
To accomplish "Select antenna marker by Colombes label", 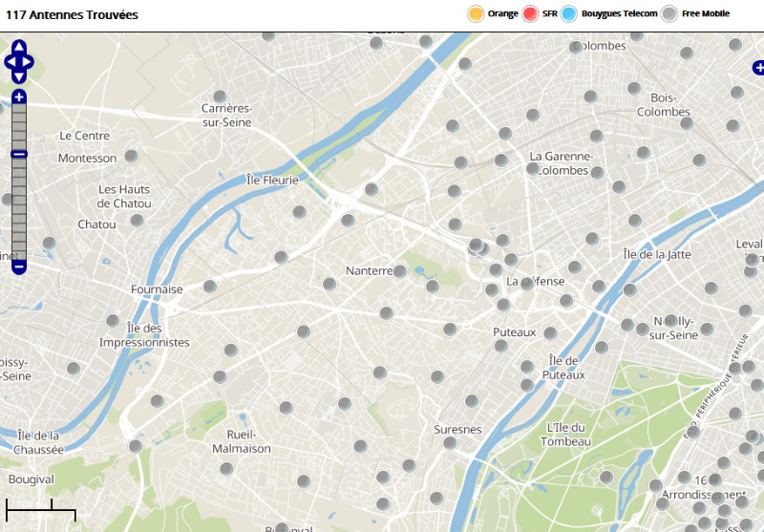I will (x=576, y=47).
